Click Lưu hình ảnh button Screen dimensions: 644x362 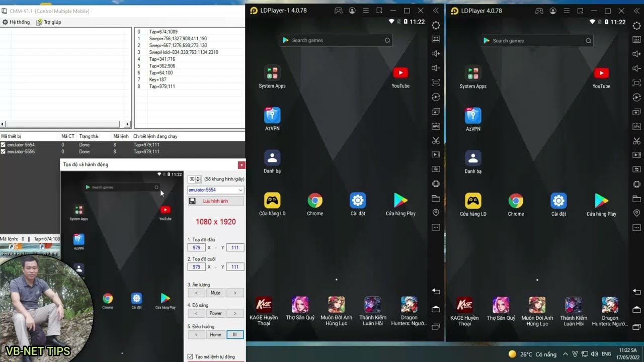point(215,201)
